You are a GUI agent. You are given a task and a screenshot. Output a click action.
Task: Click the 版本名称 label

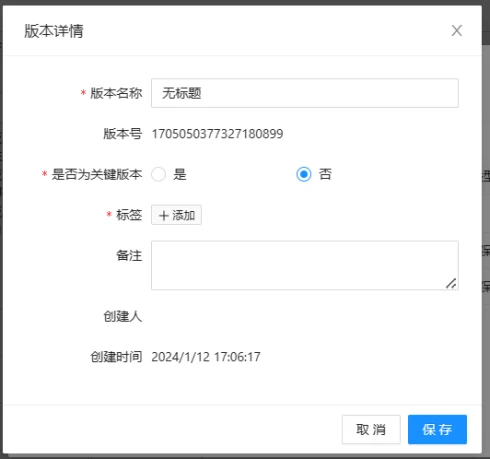coord(116,93)
